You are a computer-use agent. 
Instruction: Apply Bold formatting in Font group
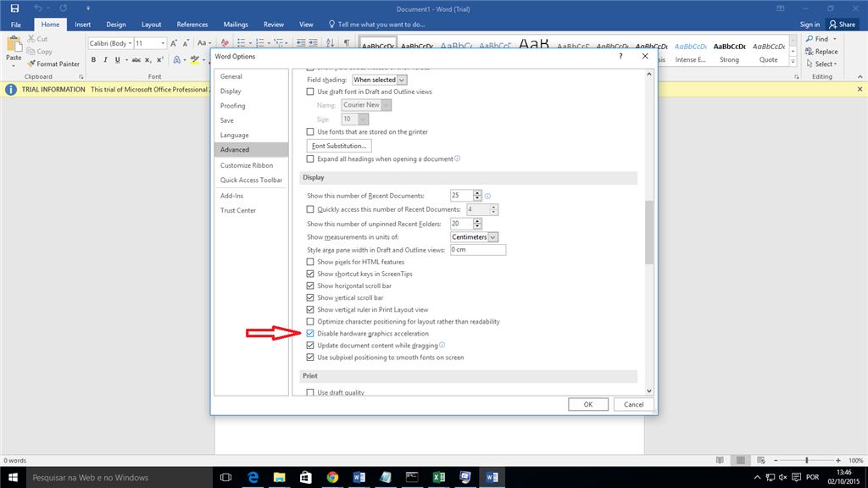click(93, 60)
